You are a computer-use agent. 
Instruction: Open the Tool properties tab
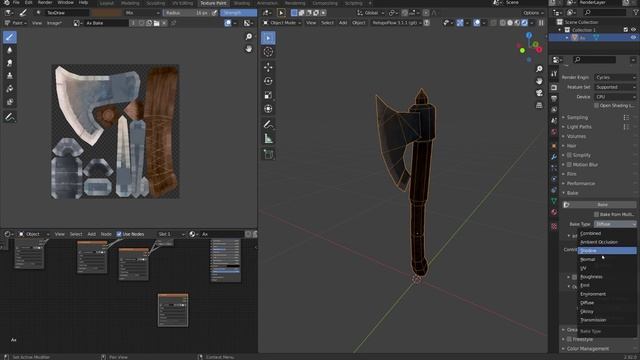click(x=554, y=74)
